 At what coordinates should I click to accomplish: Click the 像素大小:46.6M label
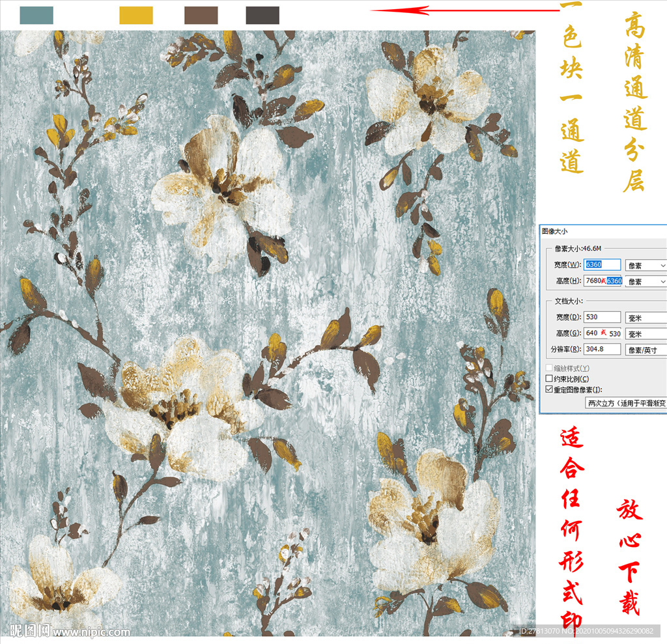[578, 248]
